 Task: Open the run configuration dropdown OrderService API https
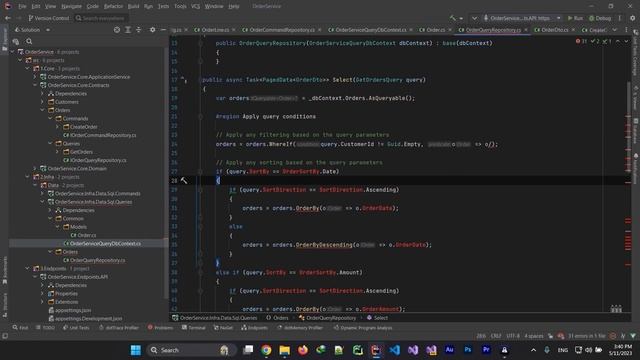coord(522,18)
